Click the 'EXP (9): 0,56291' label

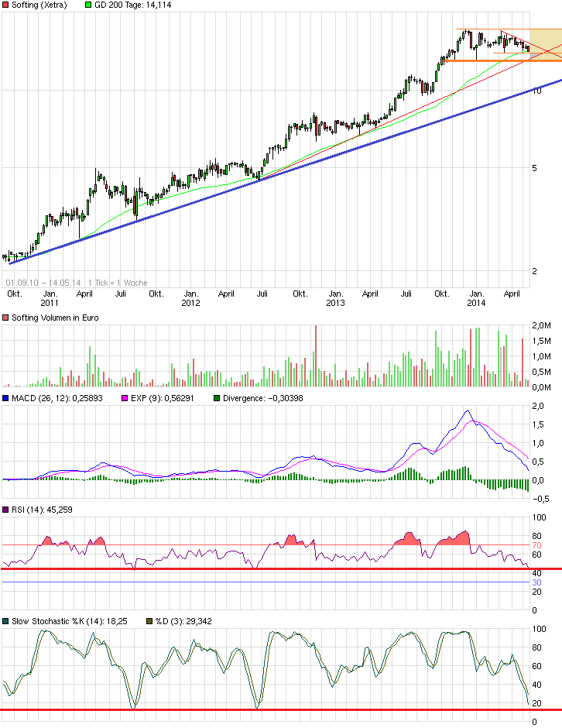[163, 398]
